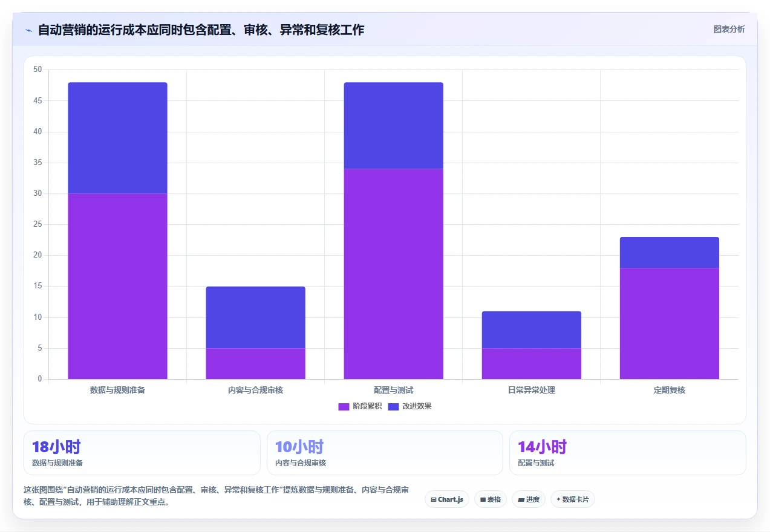
Task: Click the blue bar segment for 定期复核
Action: coord(669,253)
